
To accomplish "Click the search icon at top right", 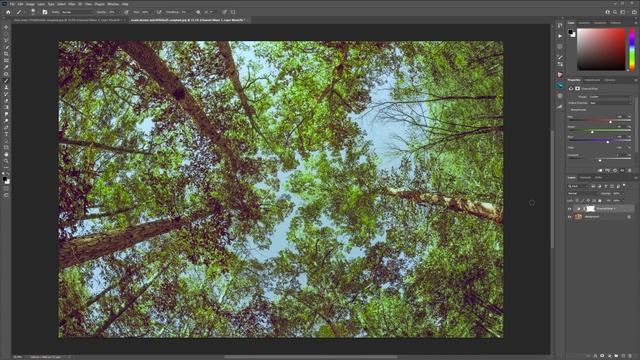I will pos(615,12).
